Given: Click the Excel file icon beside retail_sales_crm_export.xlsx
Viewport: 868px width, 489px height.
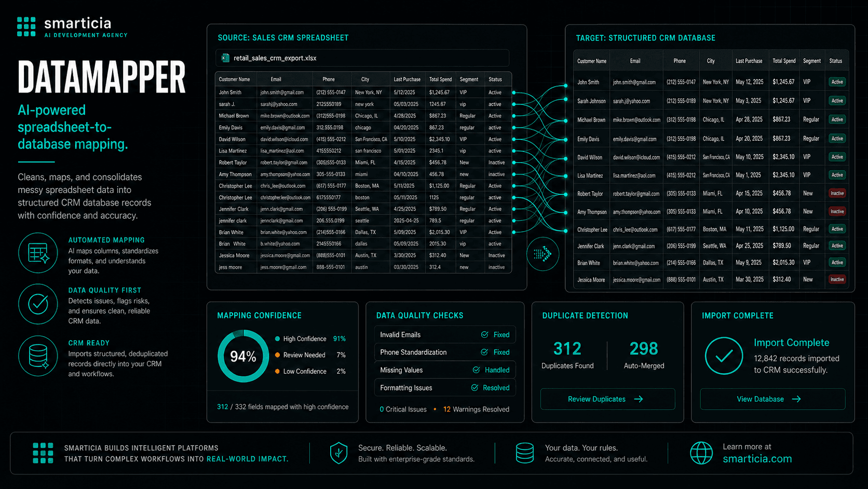Looking at the screenshot, I should (225, 58).
